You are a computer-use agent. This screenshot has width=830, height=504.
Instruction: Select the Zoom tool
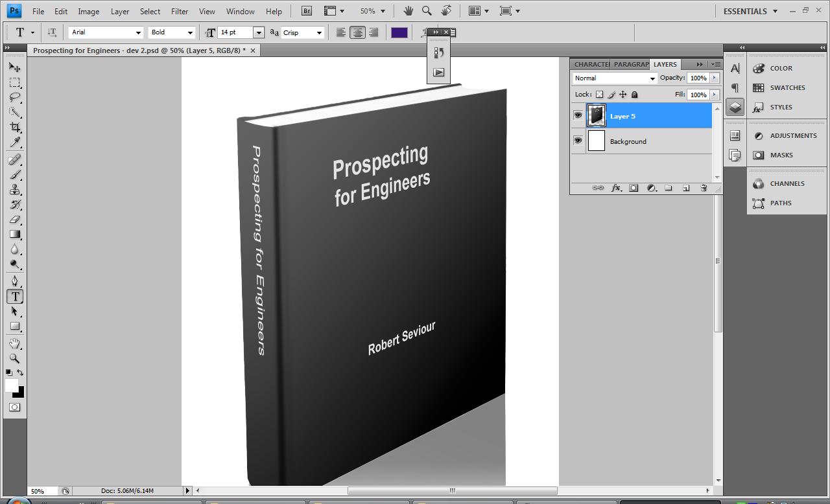click(x=14, y=359)
